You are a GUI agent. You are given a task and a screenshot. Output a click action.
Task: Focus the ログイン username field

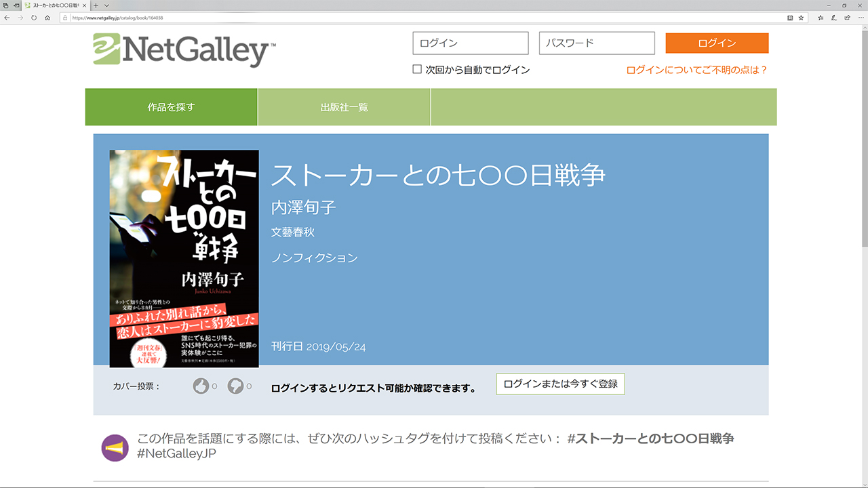[x=470, y=43]
